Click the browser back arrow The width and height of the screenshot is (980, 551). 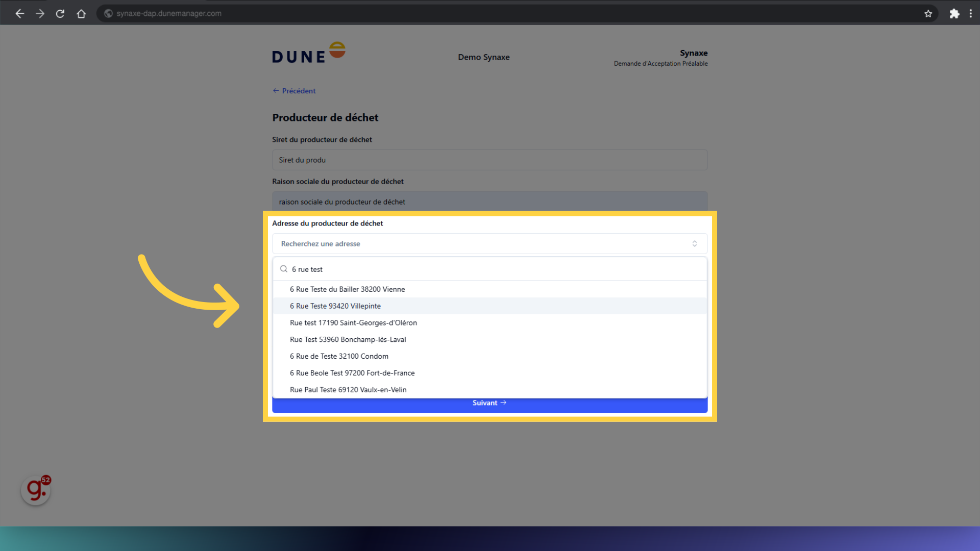coord(20,14)
